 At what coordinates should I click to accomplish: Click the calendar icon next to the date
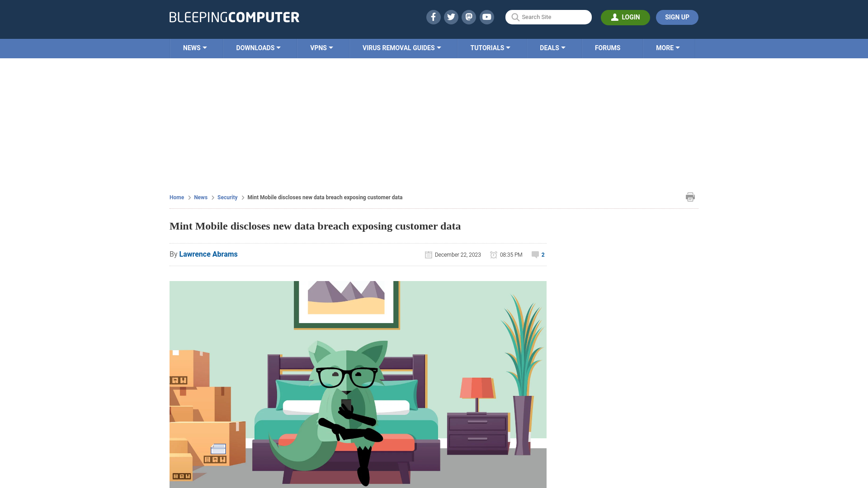428,254
